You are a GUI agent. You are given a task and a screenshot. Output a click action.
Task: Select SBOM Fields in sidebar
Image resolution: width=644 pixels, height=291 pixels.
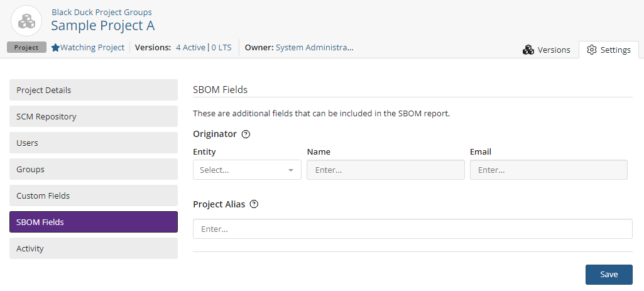coord(93,222)
